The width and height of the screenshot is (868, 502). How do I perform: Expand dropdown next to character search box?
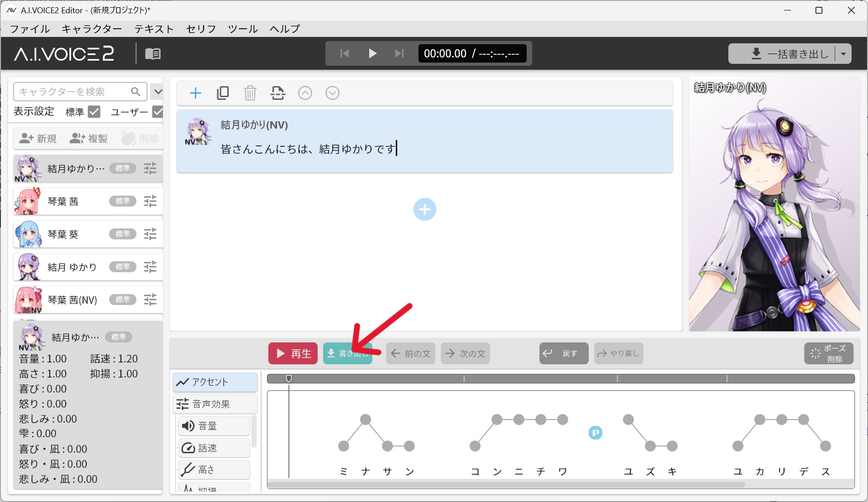[x=158, y=92]
